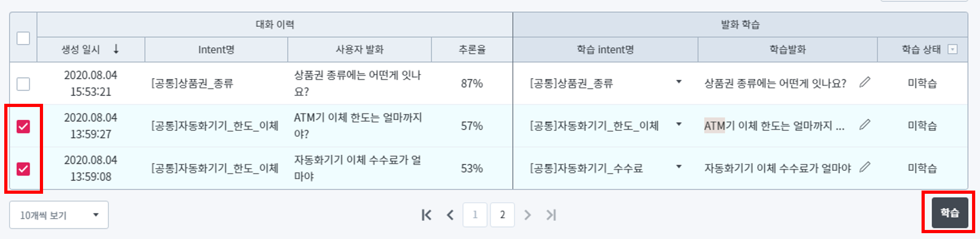Toggle the select-all checkbox in the header
The width and height of the screenshot is (980, 239).
click(23, 38)
